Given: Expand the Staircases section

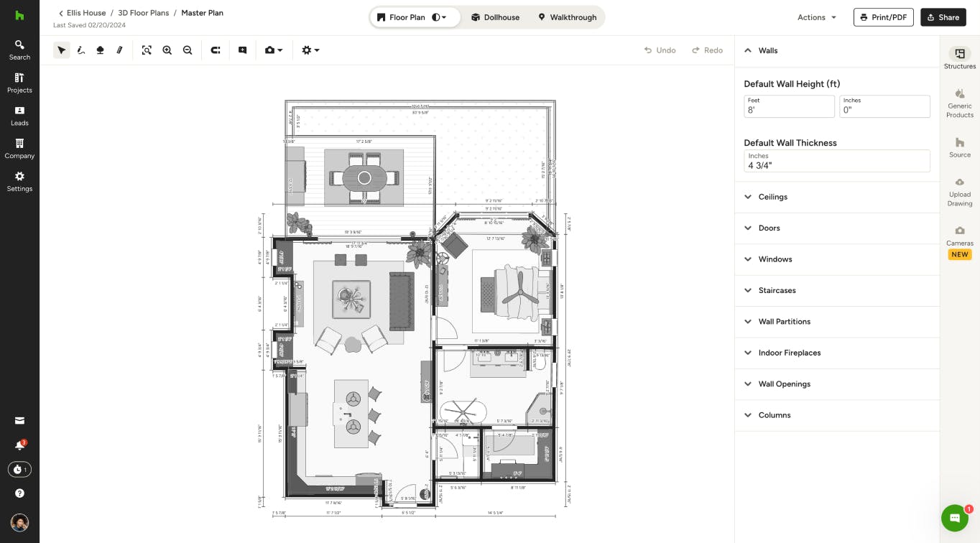Looking at the screenshot, I should tap(837, 290).
